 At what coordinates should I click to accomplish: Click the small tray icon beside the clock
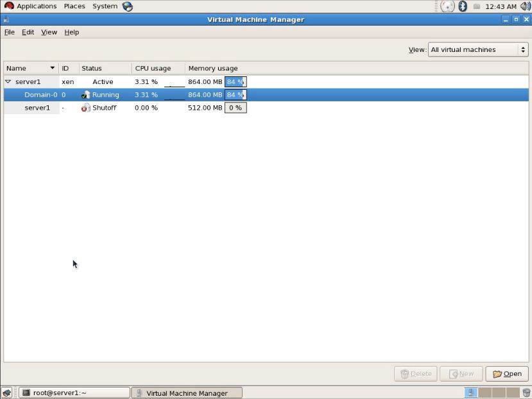coord(477,6)
